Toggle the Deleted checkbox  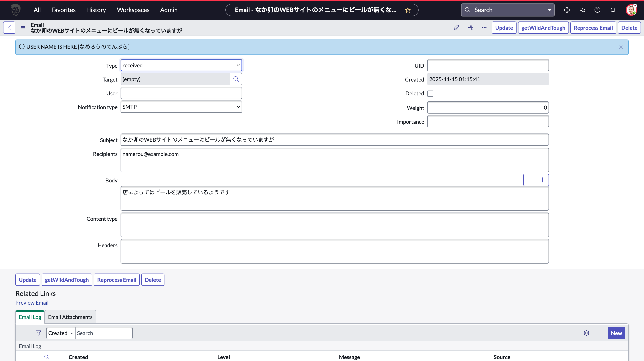pos(430,94)
